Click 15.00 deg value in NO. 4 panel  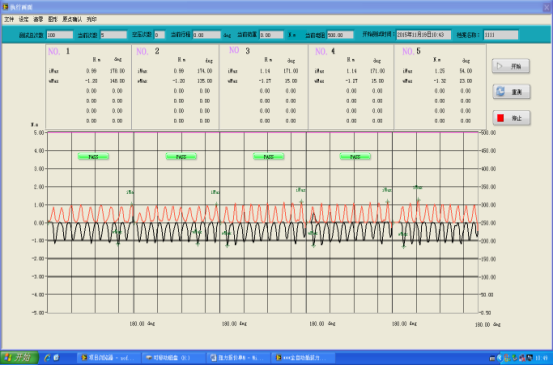pyautogui.click(x=377, y=81)
